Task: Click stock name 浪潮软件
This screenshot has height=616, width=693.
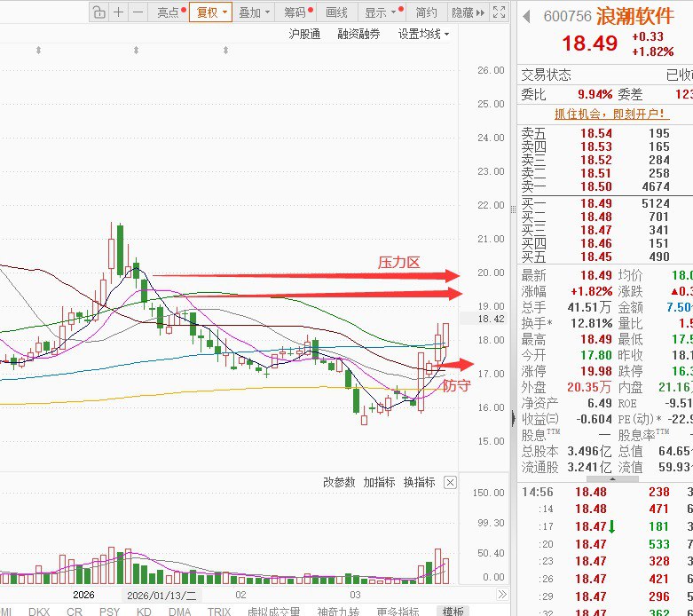Action: click(x=635, y=16)
